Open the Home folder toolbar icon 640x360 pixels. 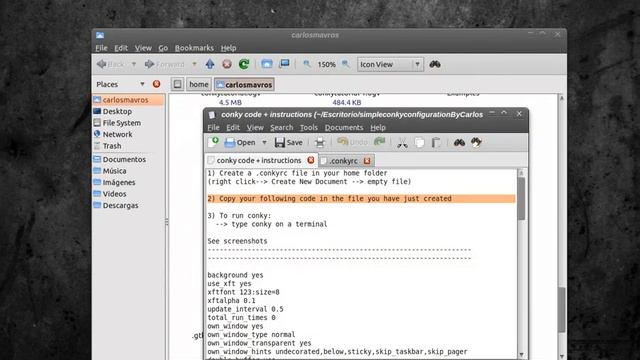pyautogui.click(x=267, y=64)
